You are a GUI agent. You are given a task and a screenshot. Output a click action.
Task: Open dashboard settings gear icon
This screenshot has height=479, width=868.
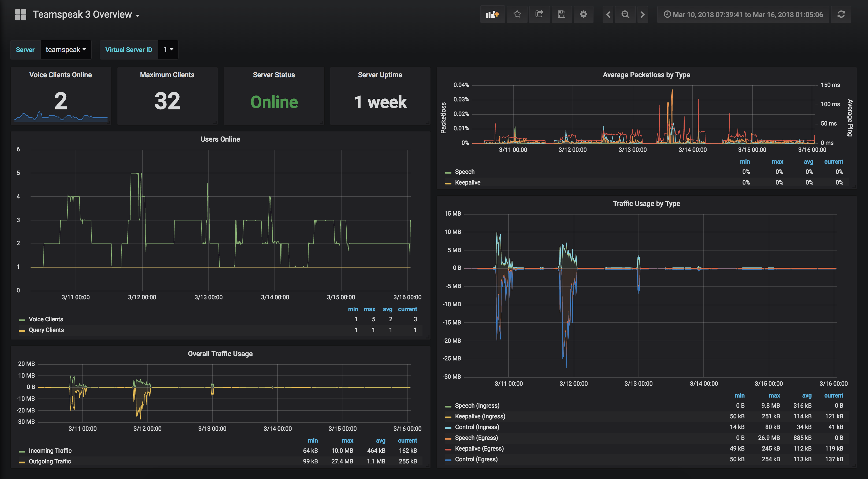click(x=583, y=14)
